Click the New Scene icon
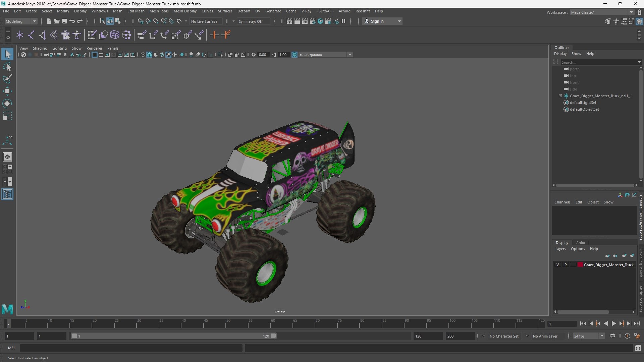 [49, 21]
